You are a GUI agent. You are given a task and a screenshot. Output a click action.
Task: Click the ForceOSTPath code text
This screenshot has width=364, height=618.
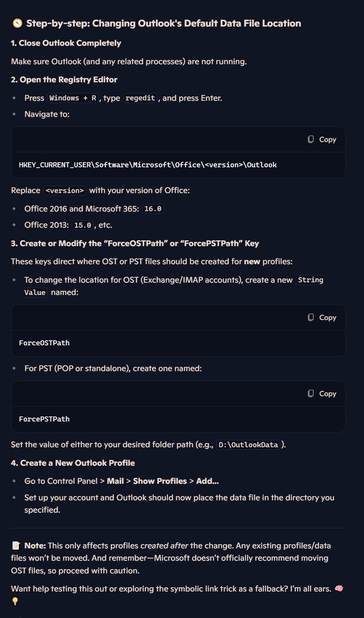click(44, 343)
